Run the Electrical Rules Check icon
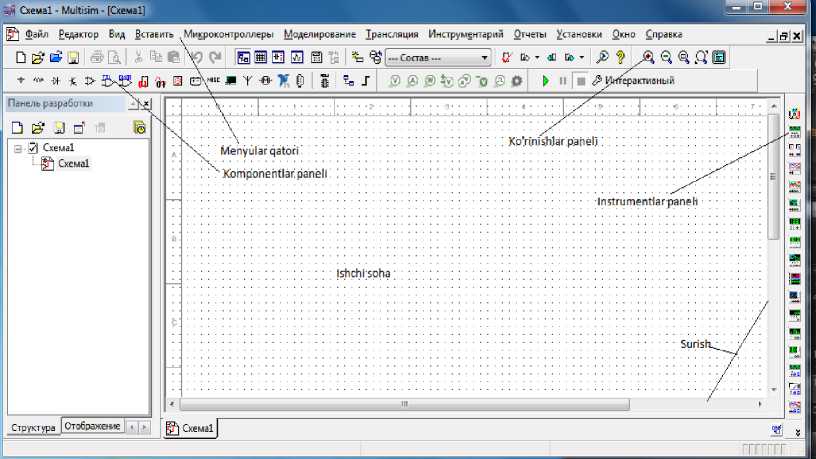Image resolution: width=816 pixels, height=459 pixels. point(506,57)
